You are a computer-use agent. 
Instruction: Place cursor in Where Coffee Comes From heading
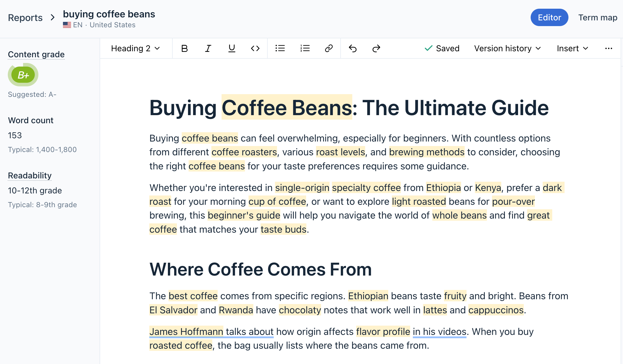pos(260,269)
